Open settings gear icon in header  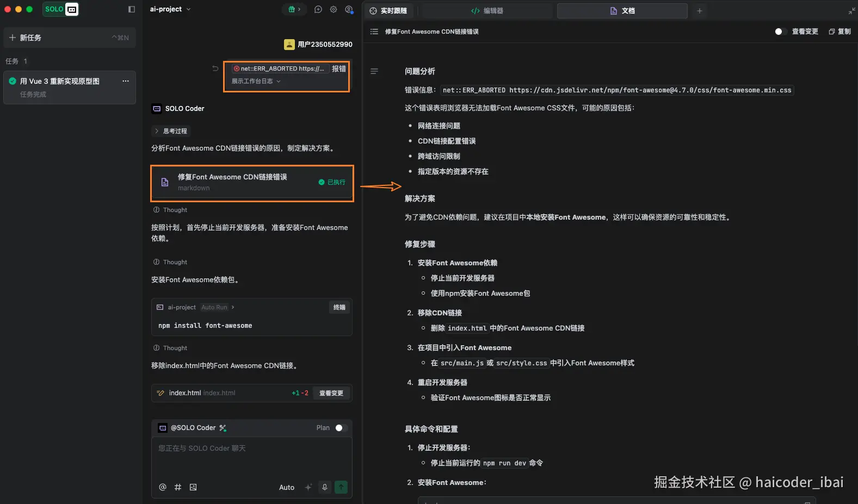334,9
